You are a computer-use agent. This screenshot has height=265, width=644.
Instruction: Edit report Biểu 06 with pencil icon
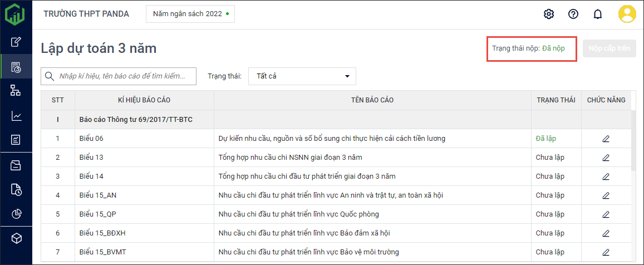pyautogui.click(x=606, y=139)
